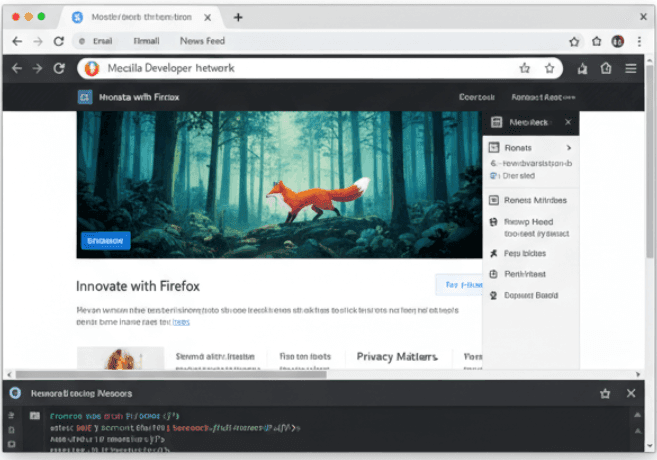Image resolution: width=657 pixels, height=460 pixels.
Task: Close the current browser tab
Action: pyautogui.click(x=207, y=17)
